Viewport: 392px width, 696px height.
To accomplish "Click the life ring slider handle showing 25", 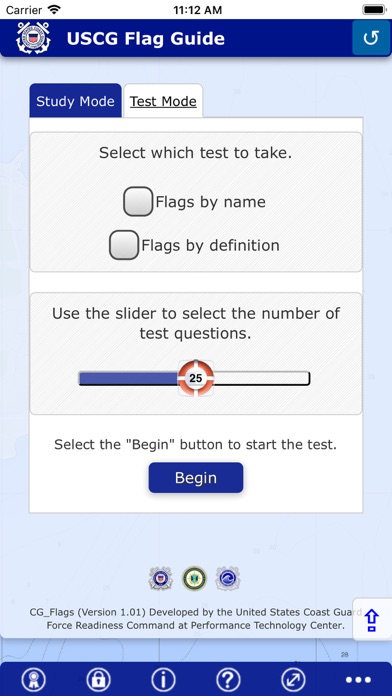I will click(196, 378).
